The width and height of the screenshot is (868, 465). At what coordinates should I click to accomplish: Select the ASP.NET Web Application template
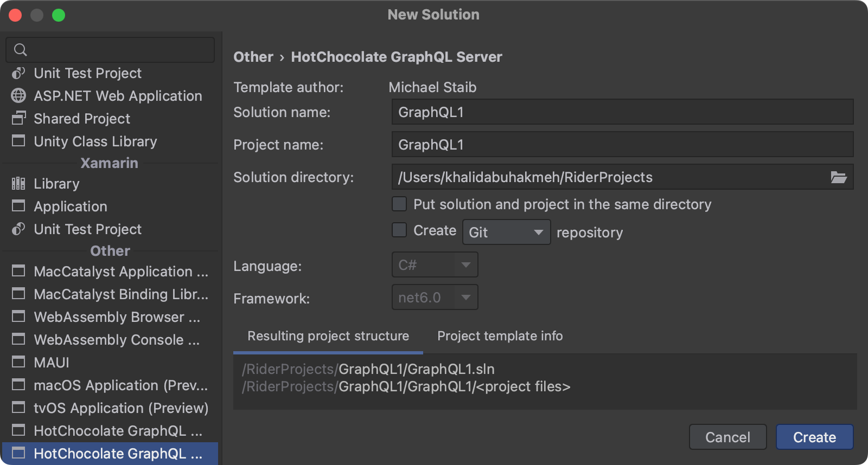point(110,96)
